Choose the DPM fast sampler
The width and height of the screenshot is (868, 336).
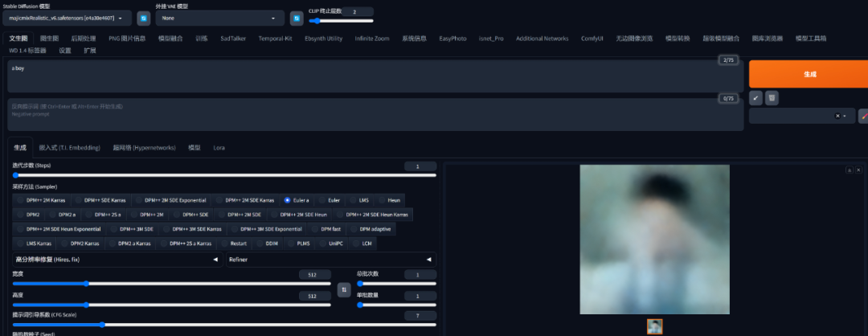point(326,228)
